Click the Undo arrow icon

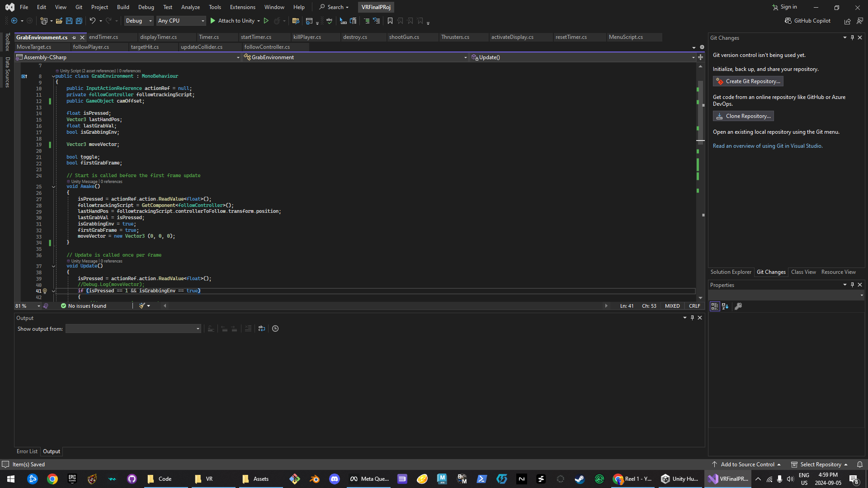click(x=92, y=21)
